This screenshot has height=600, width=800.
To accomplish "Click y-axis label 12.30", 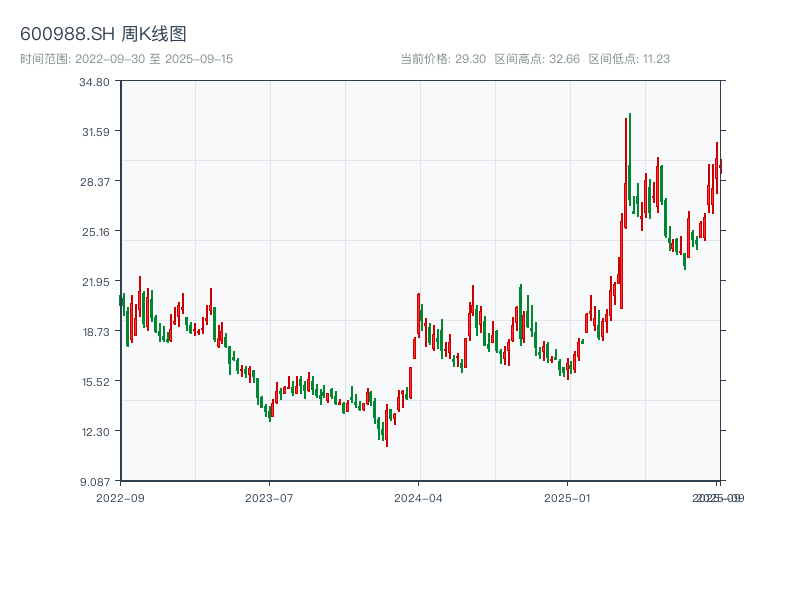I will point(96,432).
